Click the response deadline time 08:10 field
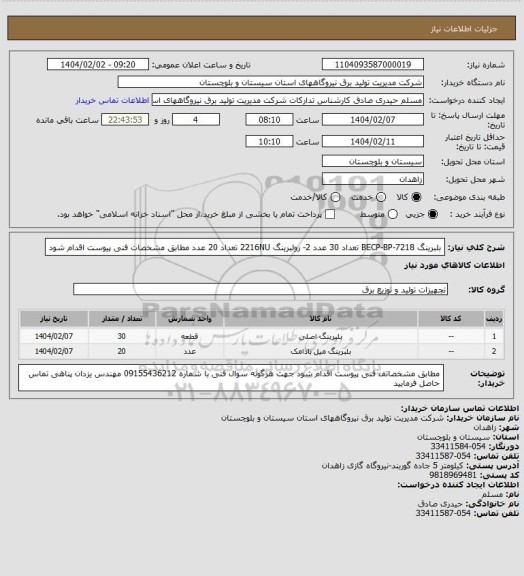 click(x=269, y=120)
